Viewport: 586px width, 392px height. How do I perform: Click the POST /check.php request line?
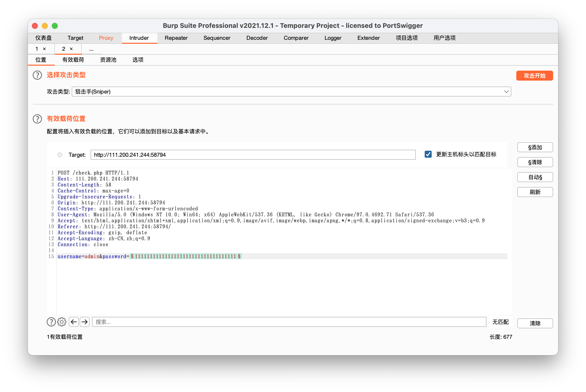click(x=93, y=173)
